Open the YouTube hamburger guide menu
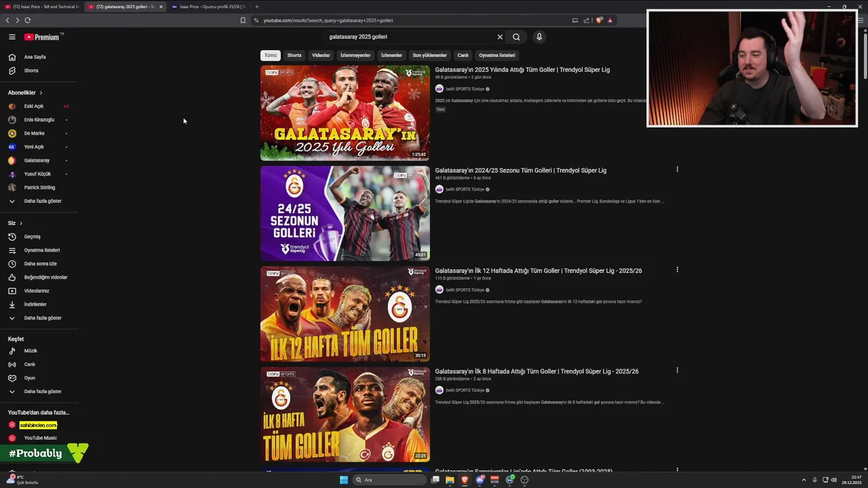Viewport: 868px width, 488px height. [12, 37]
